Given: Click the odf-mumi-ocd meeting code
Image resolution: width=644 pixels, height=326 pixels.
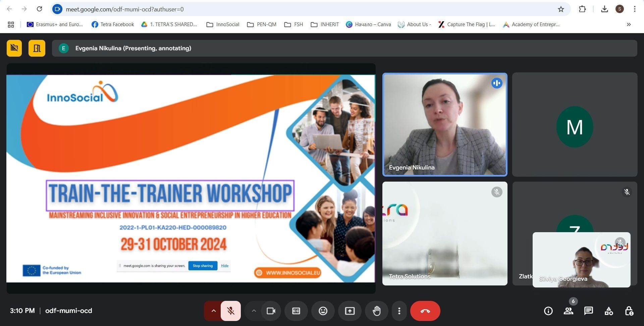Looking at the screenshot, I should [69, 311].
